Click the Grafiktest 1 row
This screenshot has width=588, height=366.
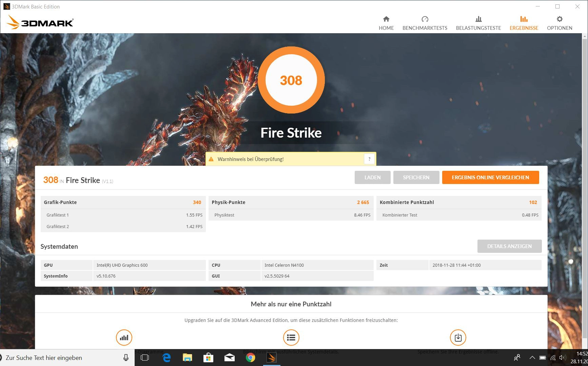[123, 215]
